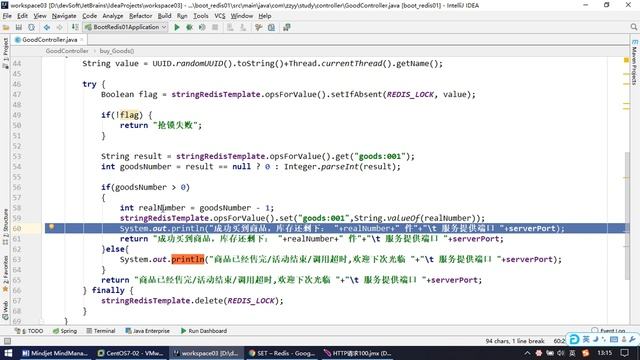The height and width of the screenshot is (360, 640).
Task: Click the VCS commit icon
Action: (x=243, y=27)
